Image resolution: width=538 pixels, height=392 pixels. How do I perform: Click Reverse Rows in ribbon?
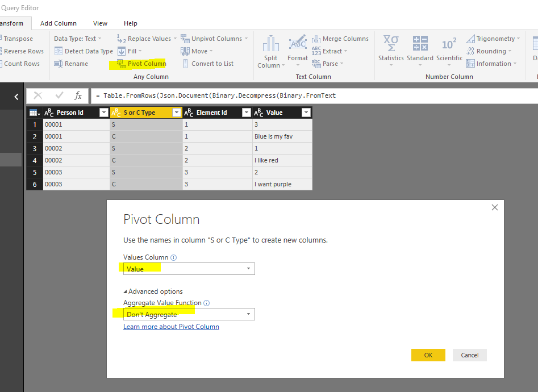click(x=23, y=51)
